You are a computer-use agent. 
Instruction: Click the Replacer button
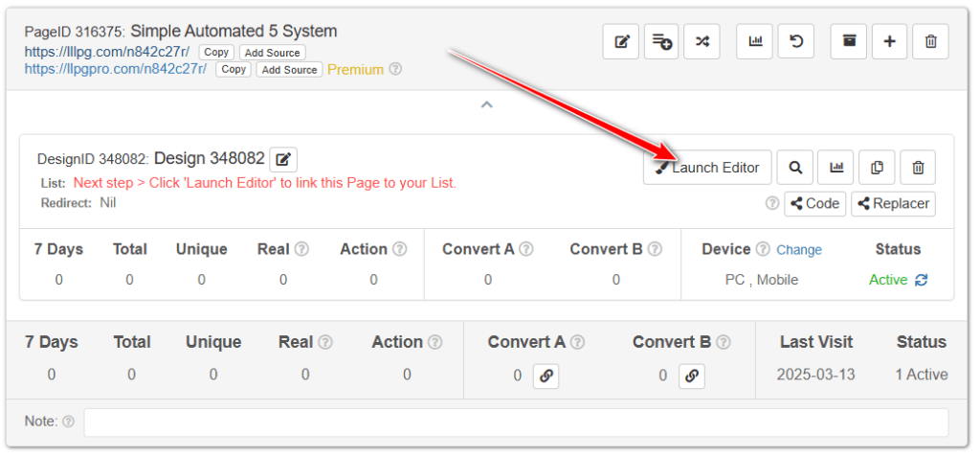(x=893, y=203)
